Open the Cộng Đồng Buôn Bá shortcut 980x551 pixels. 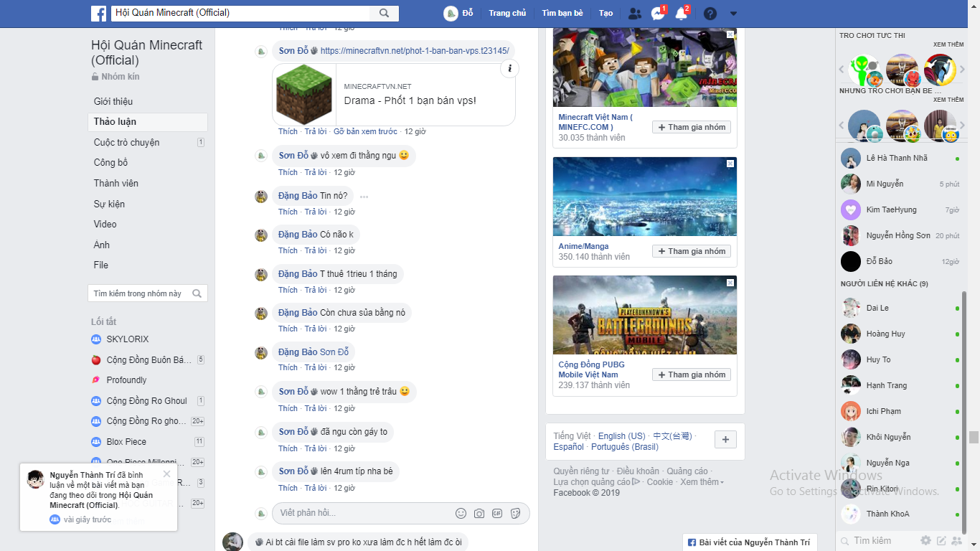[x=149, y=360]
